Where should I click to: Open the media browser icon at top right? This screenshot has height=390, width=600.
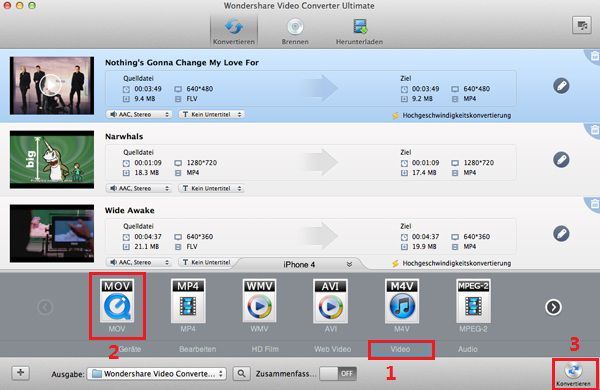(x=582, y=26)
